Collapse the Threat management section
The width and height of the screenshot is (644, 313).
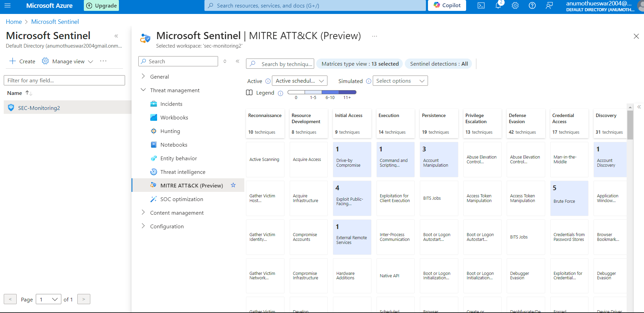[143, 90]
